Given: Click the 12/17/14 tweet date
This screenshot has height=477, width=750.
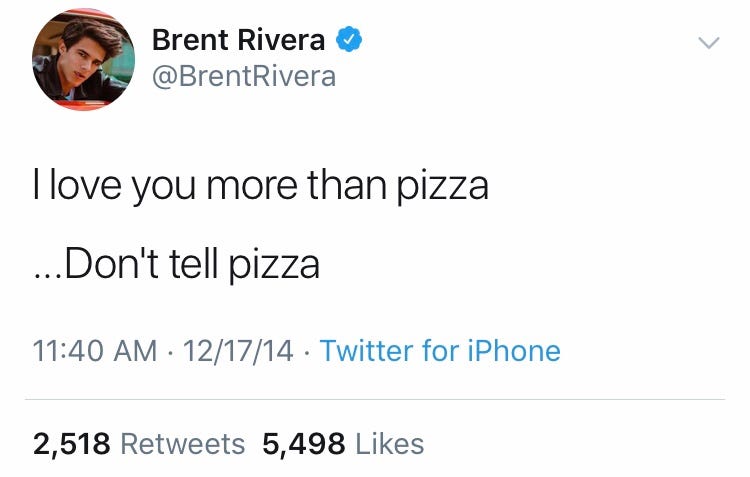Looking at the screenshot, I should coord(240,351).
